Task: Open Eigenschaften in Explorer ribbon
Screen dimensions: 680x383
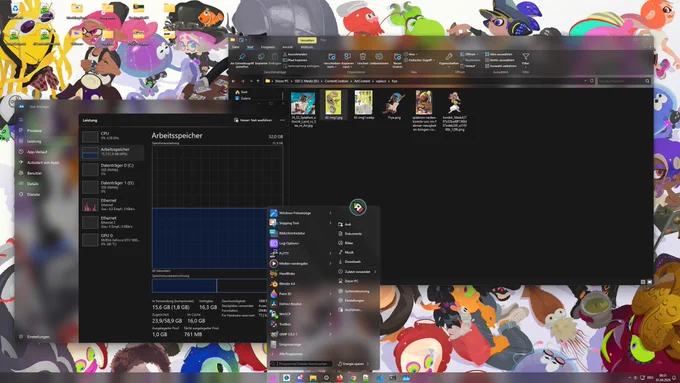Action: (449, 59)
